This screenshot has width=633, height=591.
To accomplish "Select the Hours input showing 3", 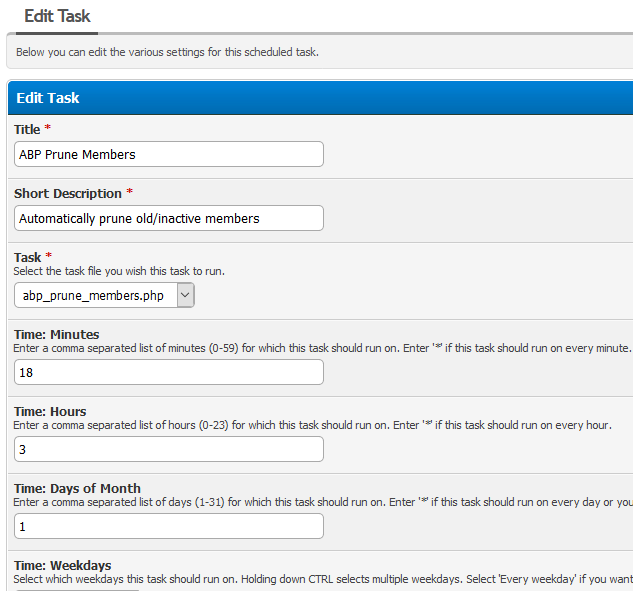I will click(x=169, y=449).
